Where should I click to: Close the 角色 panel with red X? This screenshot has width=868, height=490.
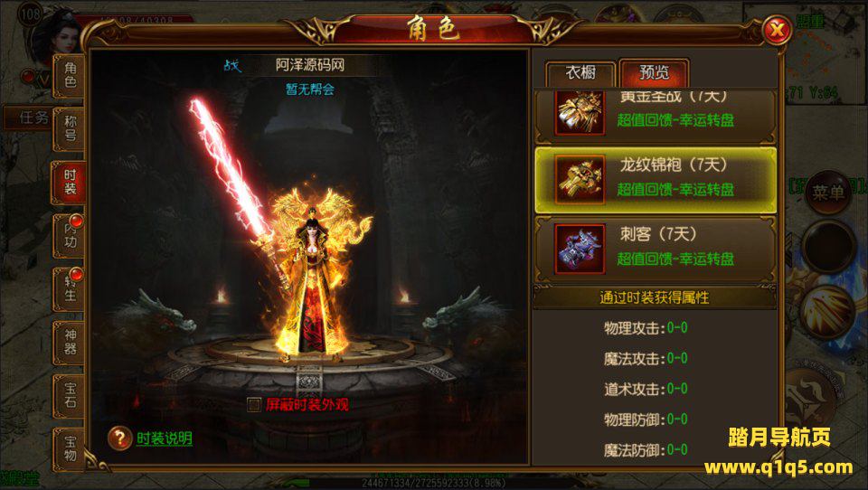pyautogui.click(x=777, y=30)
